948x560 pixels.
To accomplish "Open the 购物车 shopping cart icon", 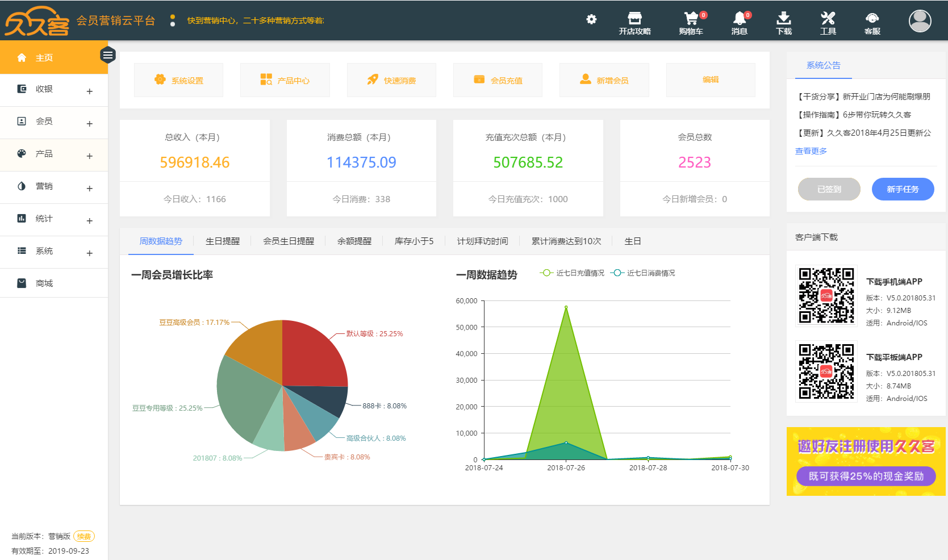I will pos(691,23).
